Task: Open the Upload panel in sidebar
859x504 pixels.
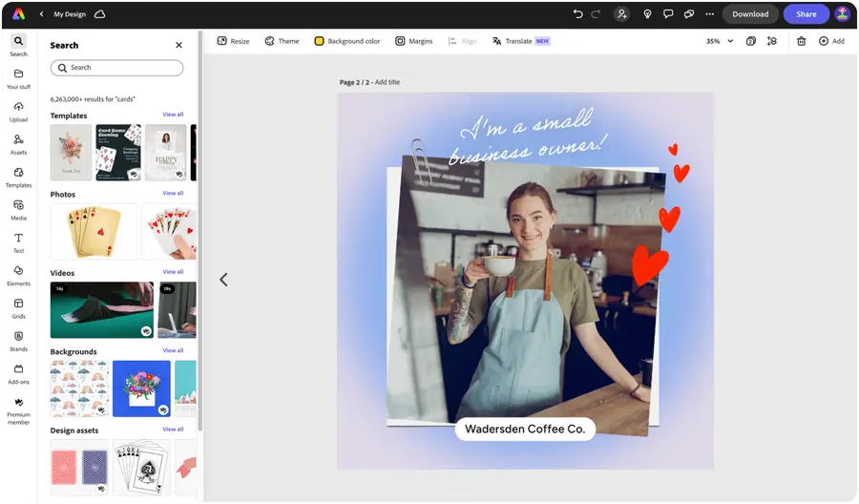Action: tap(18, 111)
